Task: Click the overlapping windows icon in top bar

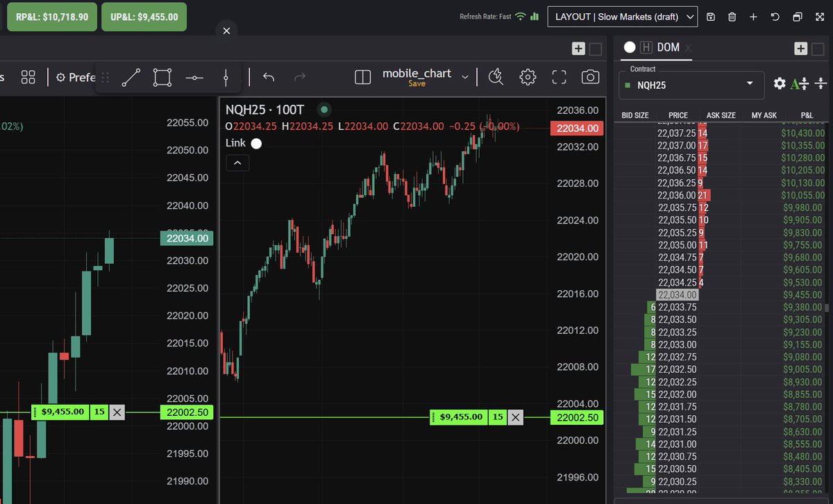Action: coord(797,17)
